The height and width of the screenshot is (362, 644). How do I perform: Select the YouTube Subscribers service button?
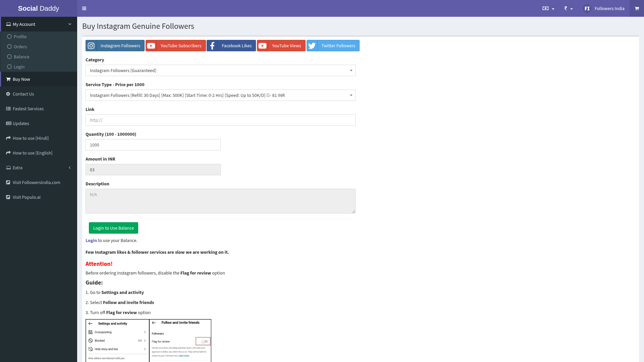point(176,46)
